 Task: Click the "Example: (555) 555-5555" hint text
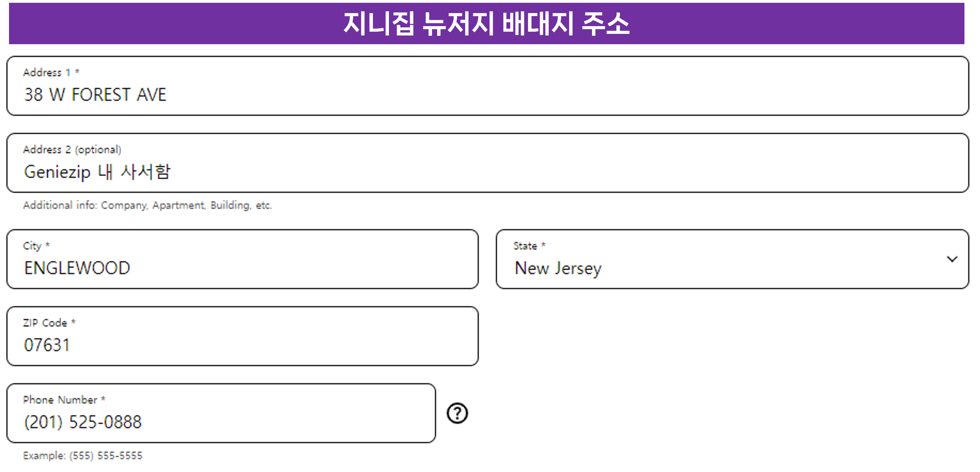click(83, 455)
